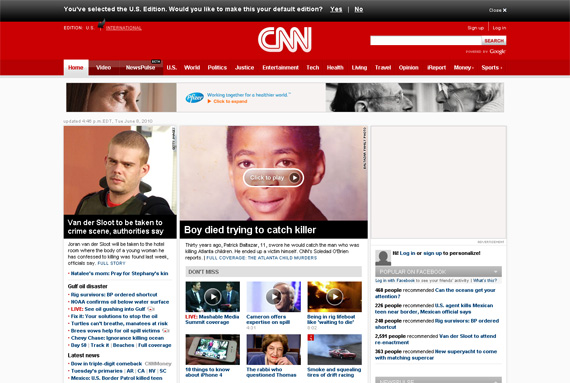The width and height of the screenshot is (570, 383).
Task: Switch to the International edition
Action: [124, 28]
